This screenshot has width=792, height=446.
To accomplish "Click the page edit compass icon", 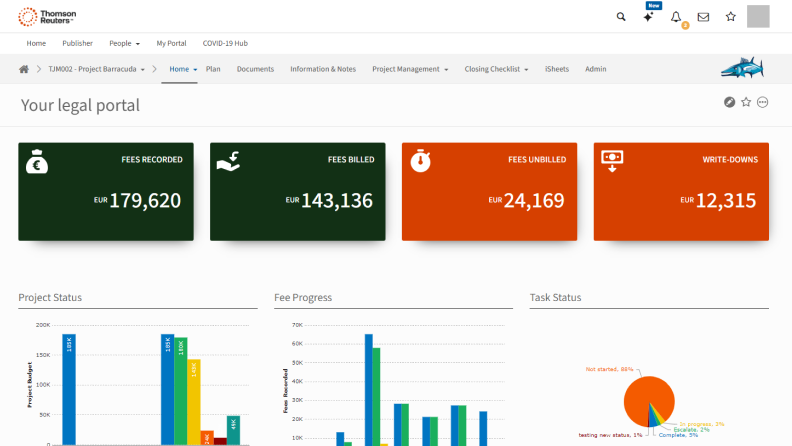I will (x=730, y=102).
